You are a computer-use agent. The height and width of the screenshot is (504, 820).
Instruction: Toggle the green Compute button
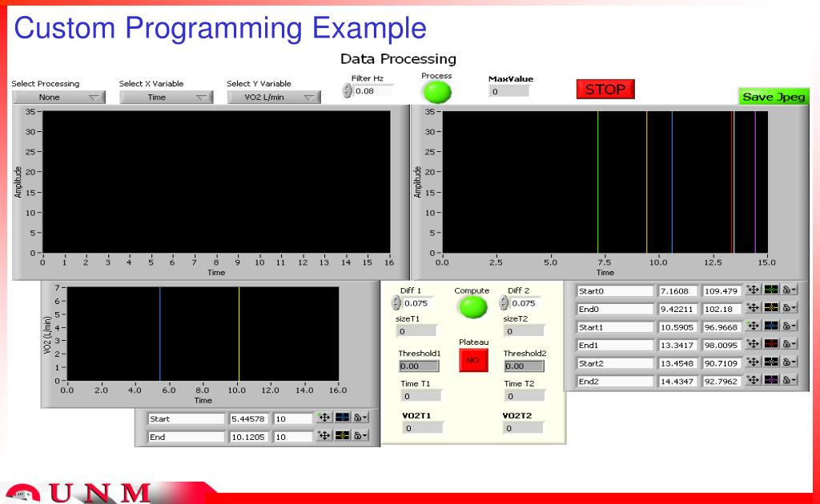pos(472,307)
